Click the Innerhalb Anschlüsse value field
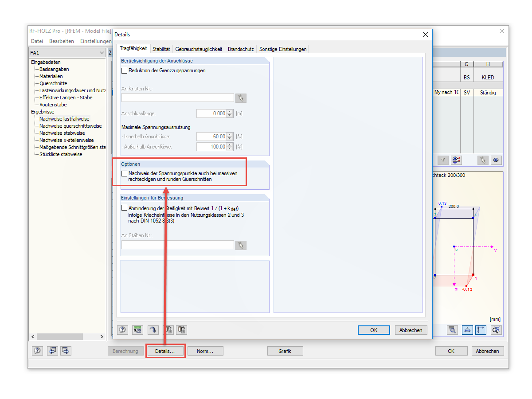This screenshot has height=399, width=532. pos(211,137)
